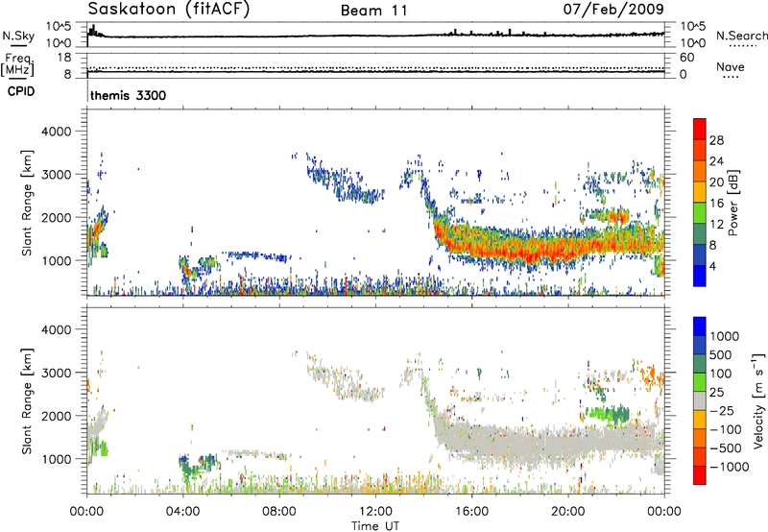Click the "Slant Range [km]" label of power panel
This screenshot has height=532, width=768.
click(27, 203)
